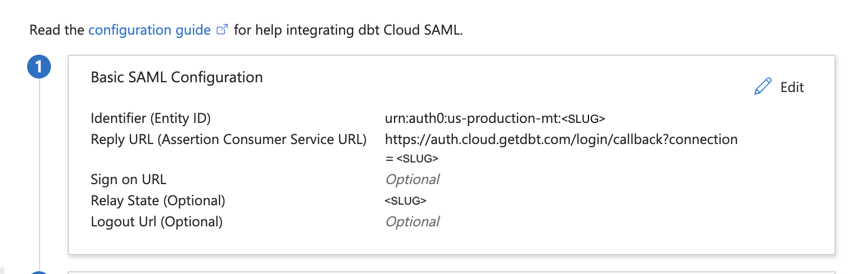
Task: Select the urn:auth0:us-production-mt entity ID value
Action: coord(494,118)
